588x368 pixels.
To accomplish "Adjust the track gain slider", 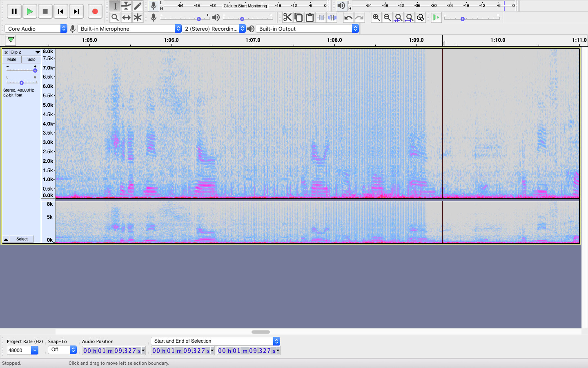I will tap(21, 70).
